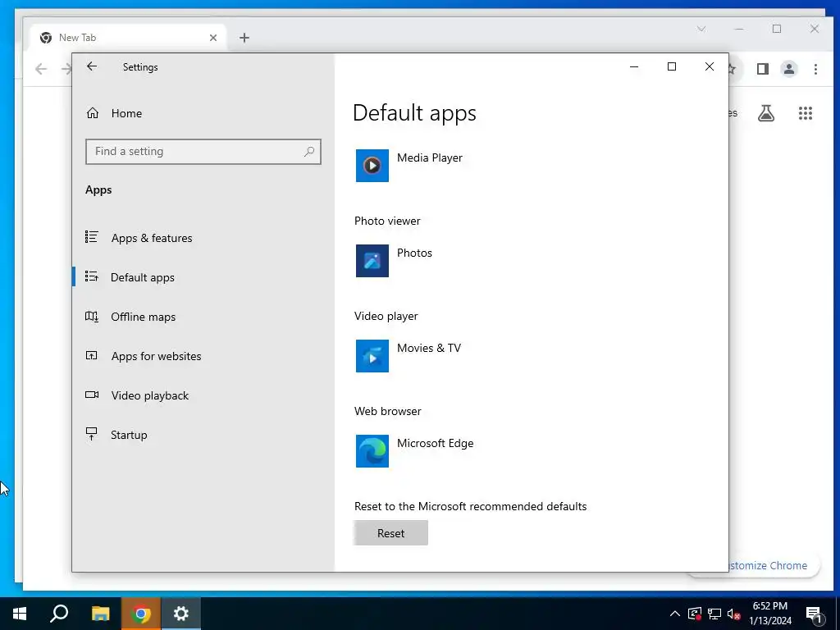The image size is (840, 630).
Task: Change Photos as photo viewer
Action: pos(414,253)
